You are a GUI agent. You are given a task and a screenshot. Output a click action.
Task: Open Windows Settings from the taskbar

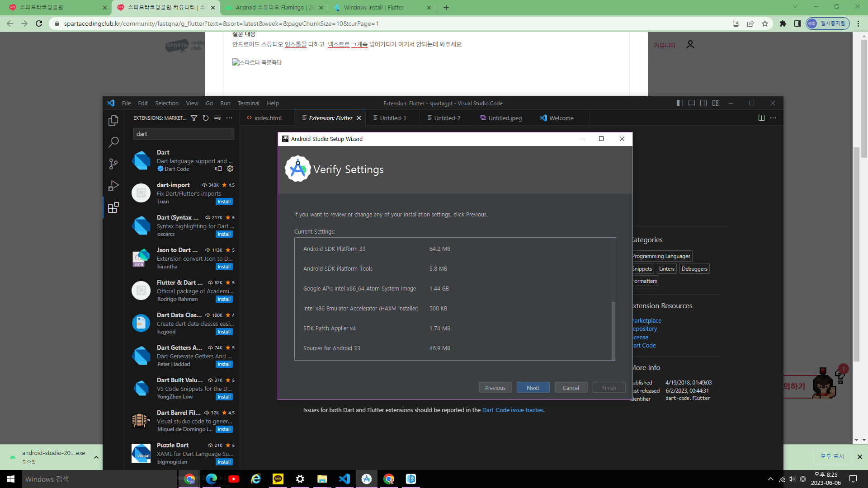[x=300, y=479]
